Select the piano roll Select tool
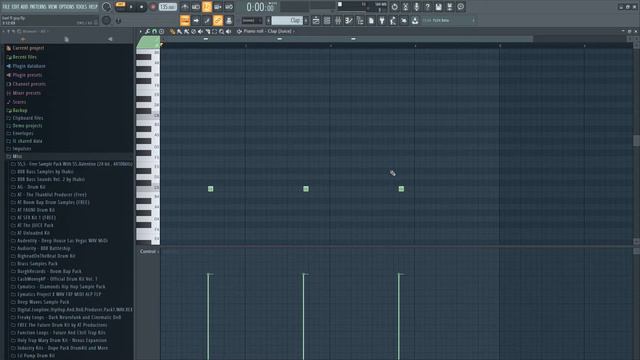Viewport: 640px width, 360px height. pyautogui.click(x=215, y=31)
